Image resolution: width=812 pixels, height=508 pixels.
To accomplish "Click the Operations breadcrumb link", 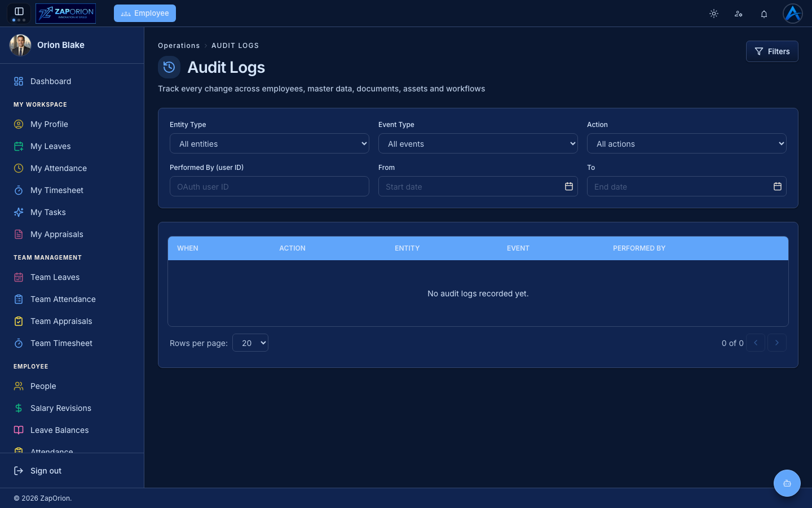I will click(x=179, y=46).
